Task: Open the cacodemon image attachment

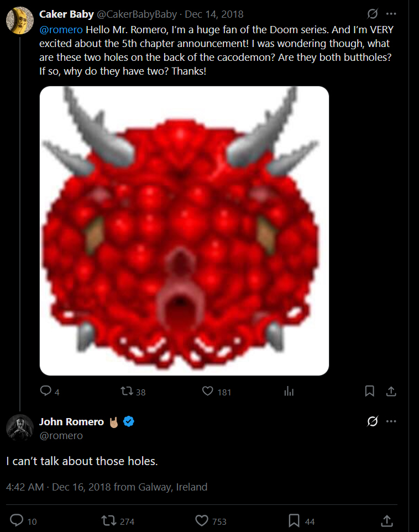Action: click(x=184, y=231)
